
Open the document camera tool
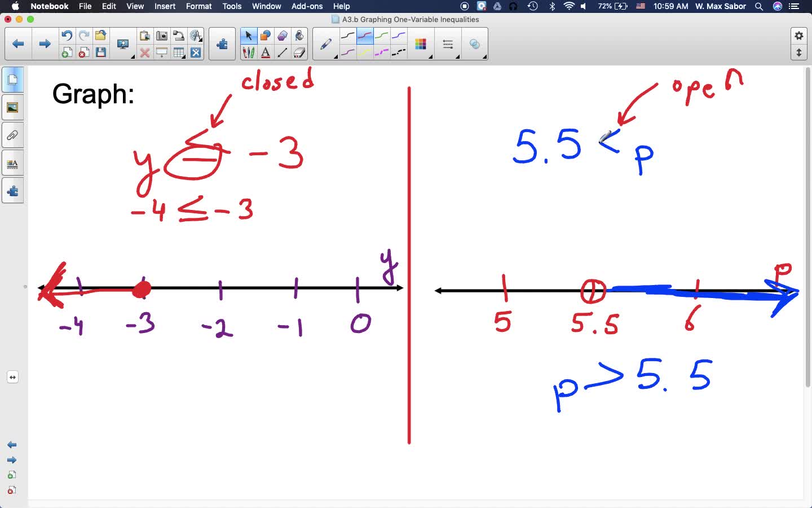178,36
